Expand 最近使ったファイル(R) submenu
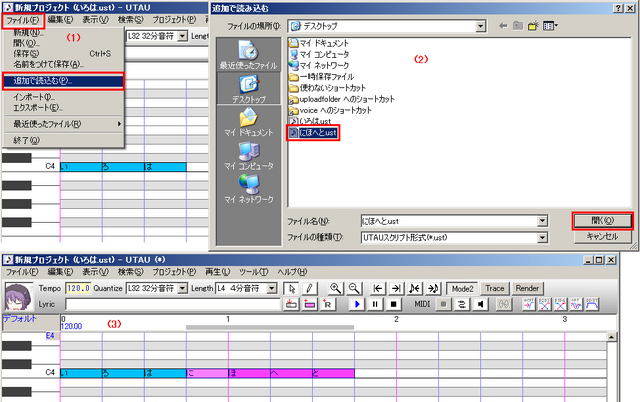The height and width of the screenshot is (402, 640). [x=63, y=124]
